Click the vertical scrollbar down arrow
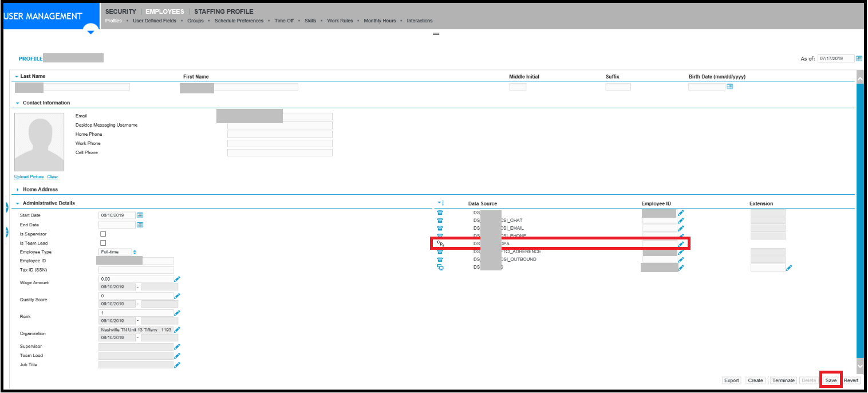The height and width of the screenshot is (393, 868). 859,366
